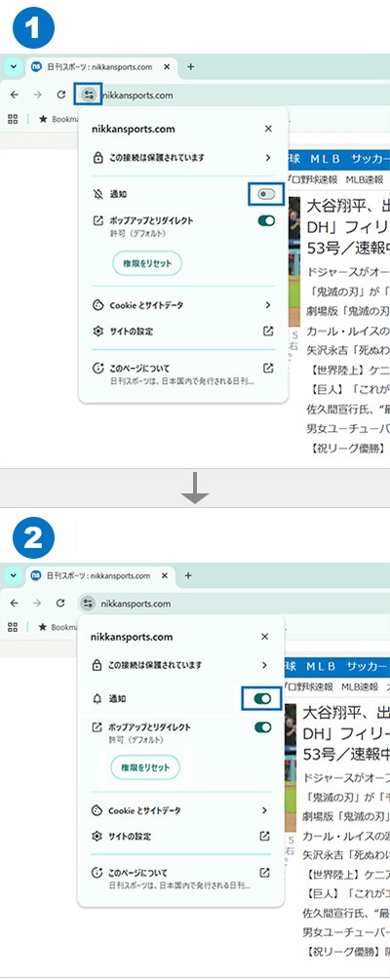Open tab search dropdown in step 1
The image size is (390, 980).
12,67
